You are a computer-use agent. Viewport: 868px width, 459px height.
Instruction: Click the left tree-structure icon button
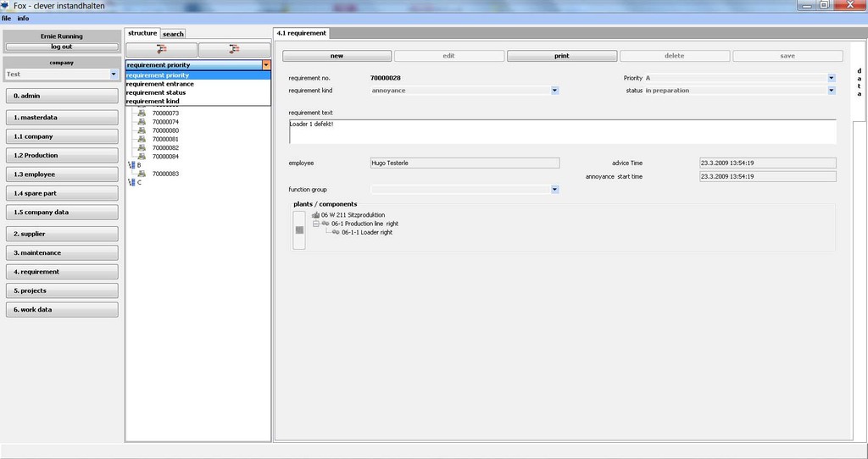click(x=161, y=50)
